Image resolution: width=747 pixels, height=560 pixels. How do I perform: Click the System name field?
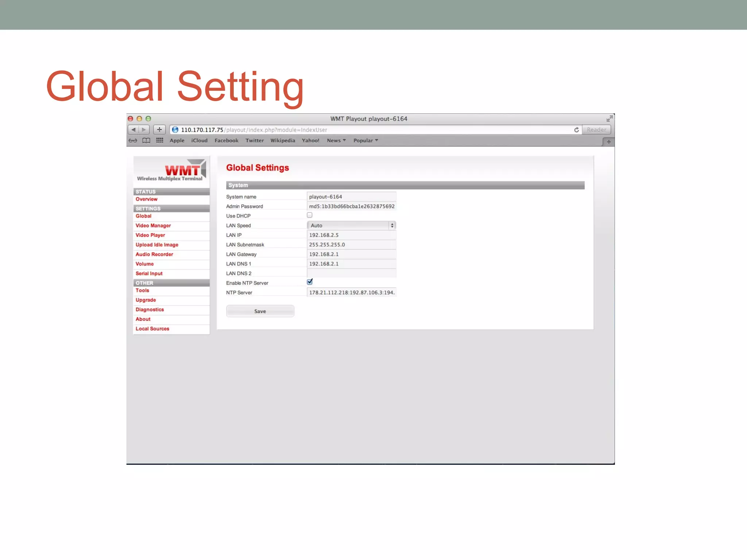pos(352,197)
